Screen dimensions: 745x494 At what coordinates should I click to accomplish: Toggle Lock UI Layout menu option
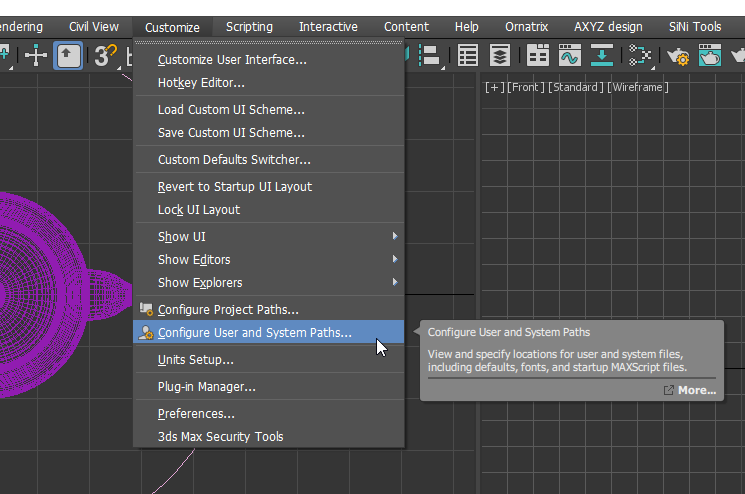point(199,210)
